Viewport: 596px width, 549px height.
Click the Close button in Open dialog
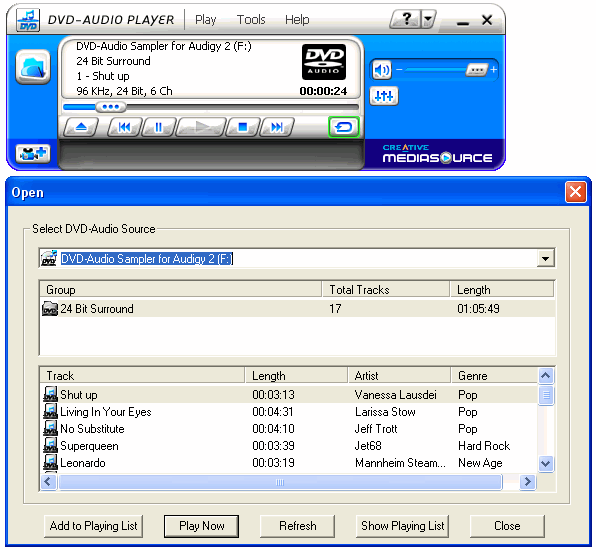(x=507, y=526)
